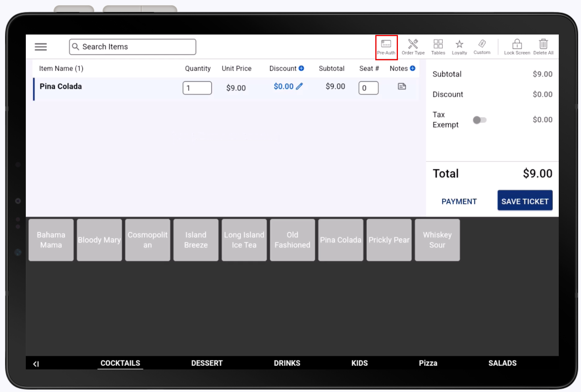Switch to the KIDS category

[359, 363]
